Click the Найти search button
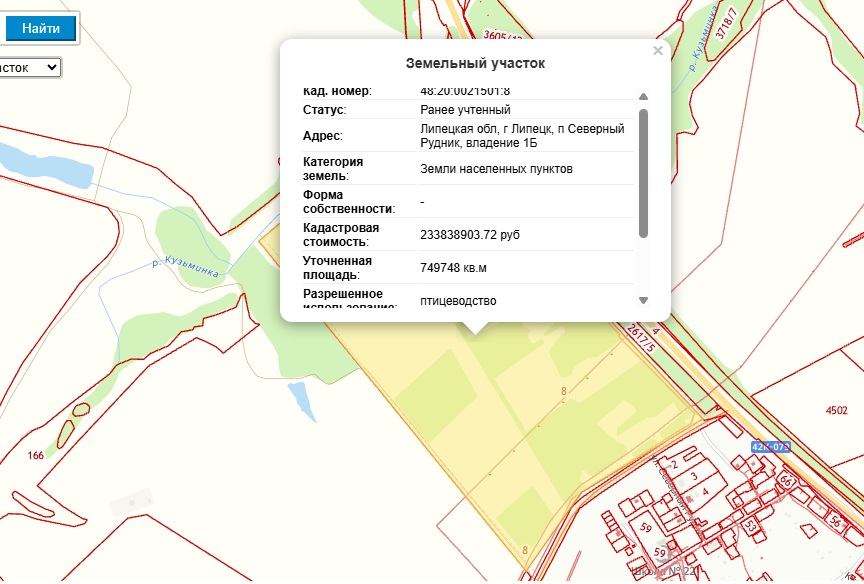 coord(40,29)
